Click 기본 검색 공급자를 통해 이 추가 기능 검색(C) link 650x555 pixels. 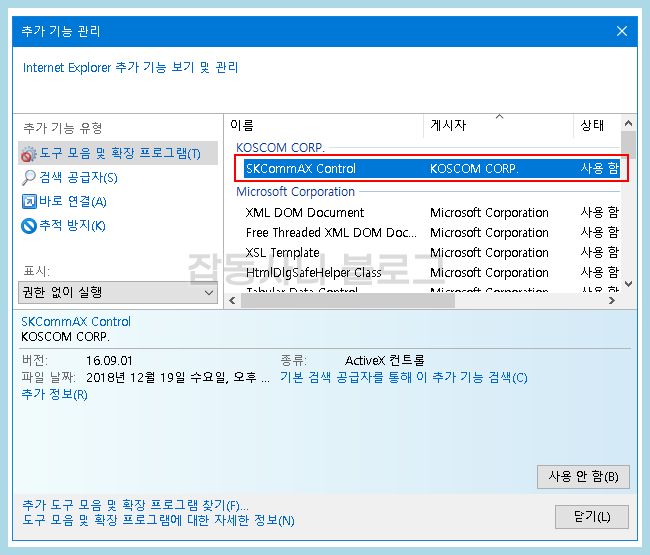(x=403, y=377)
